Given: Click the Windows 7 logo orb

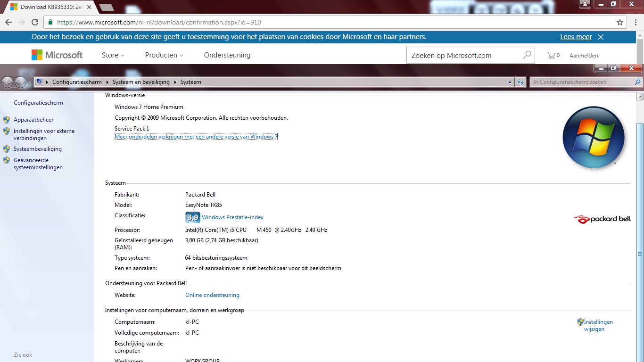Looking at the screenshot, I should pos(594,138).
